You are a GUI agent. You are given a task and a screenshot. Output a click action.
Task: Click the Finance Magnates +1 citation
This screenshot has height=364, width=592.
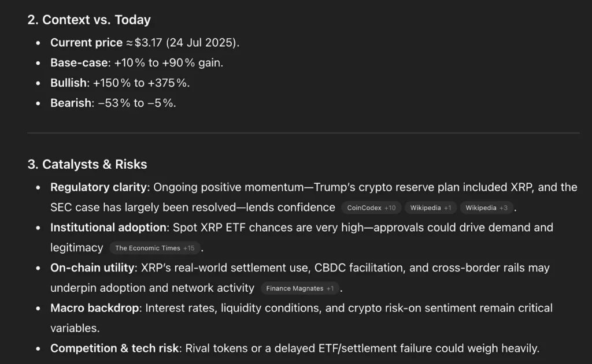pos(299,288)
